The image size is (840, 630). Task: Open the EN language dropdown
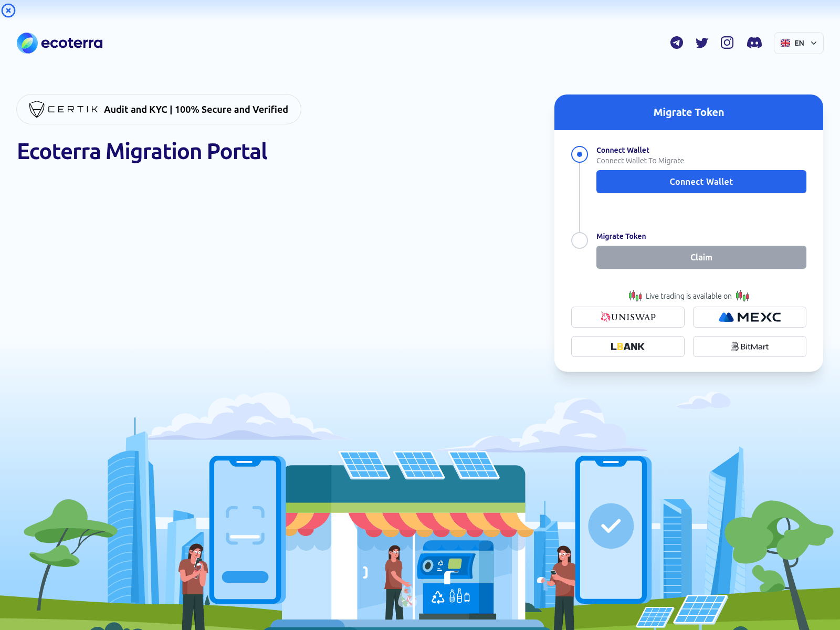tap(799, 43)
